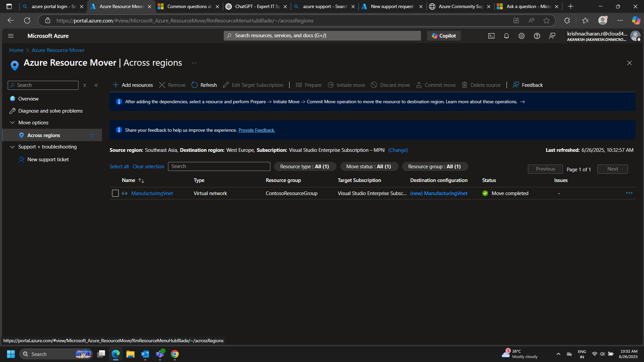
Task: Open the (new) ManufacturingVnet destination link
Action: tap(439, 193)
